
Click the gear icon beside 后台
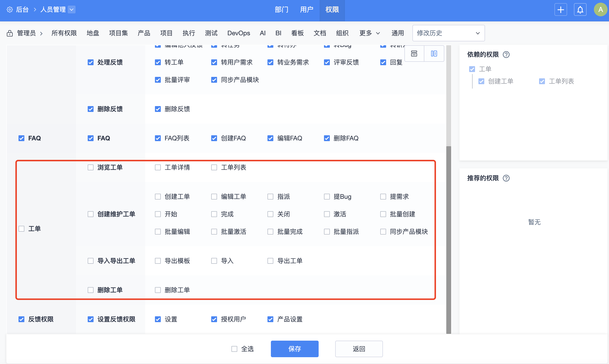point(10,9)
